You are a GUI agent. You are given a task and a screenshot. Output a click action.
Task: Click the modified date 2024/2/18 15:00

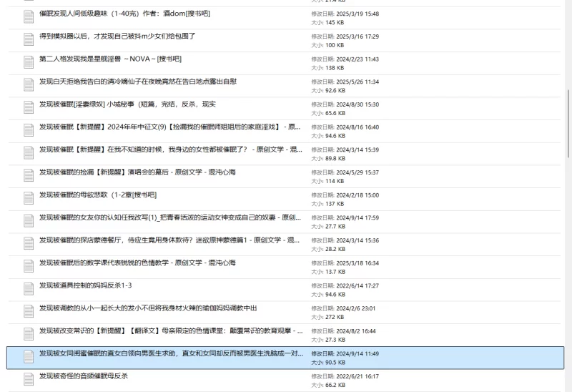345,195
